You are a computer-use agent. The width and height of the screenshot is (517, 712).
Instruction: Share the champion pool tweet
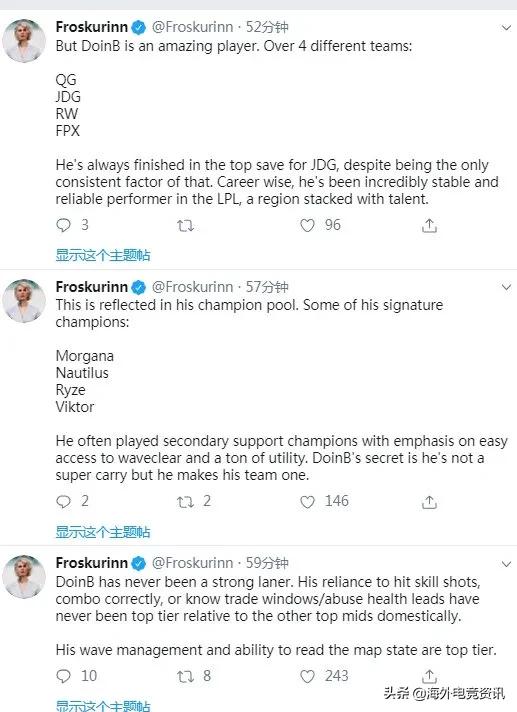tap(429, 501)
